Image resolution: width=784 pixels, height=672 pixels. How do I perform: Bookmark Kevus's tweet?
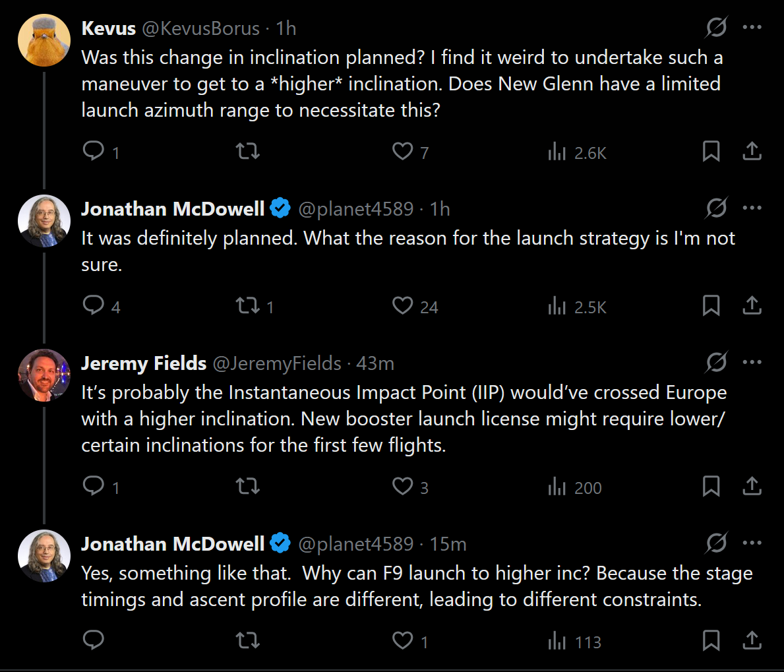711,152
